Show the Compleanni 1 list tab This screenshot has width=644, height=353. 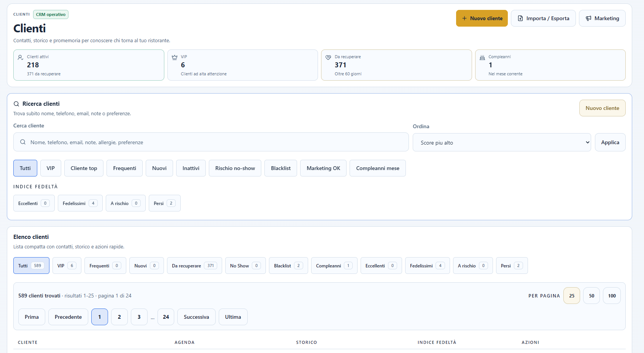tap(334, 266)
